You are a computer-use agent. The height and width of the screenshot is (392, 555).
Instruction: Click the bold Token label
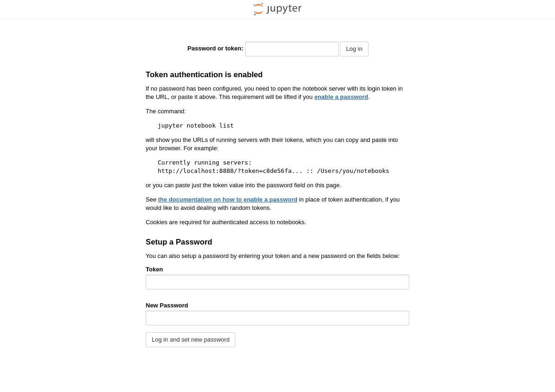click(x=154, y=269)
